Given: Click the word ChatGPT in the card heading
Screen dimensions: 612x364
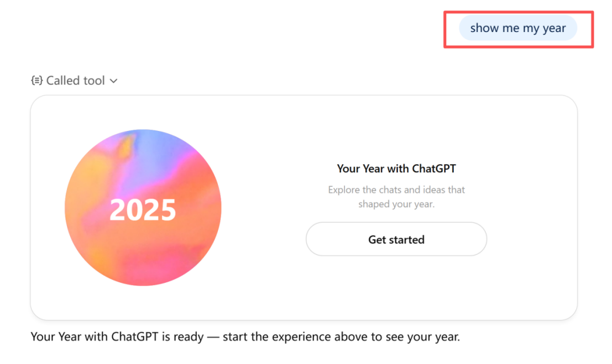Looking at the screenshot, I should click(434, 168).
